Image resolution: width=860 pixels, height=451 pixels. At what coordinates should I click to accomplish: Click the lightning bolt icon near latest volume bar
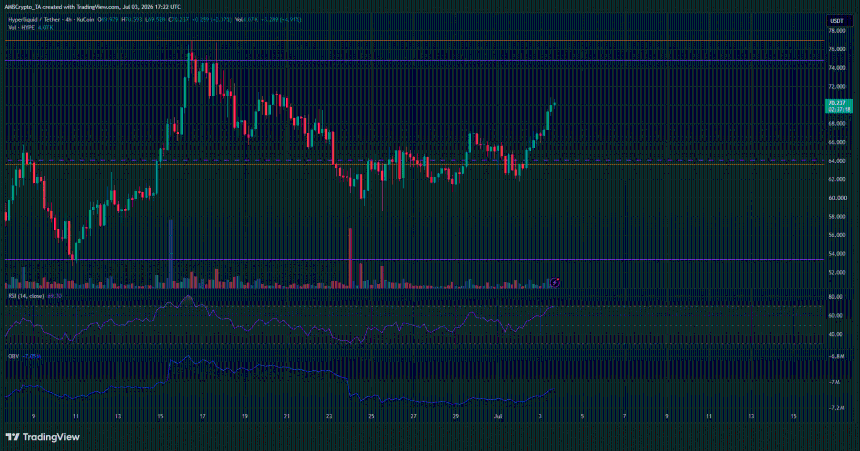(555, 283)
